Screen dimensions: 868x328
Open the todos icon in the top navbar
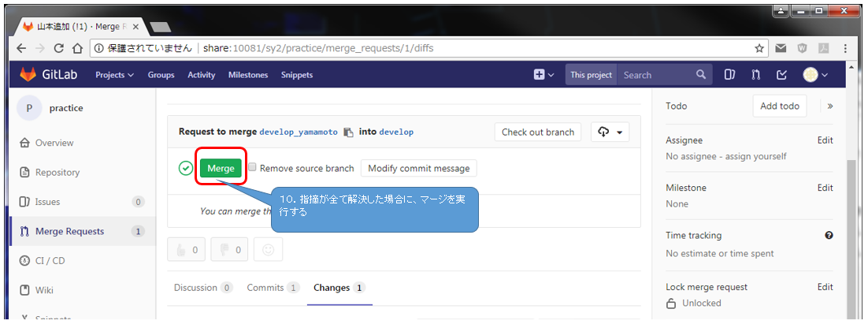pos(781,75)
